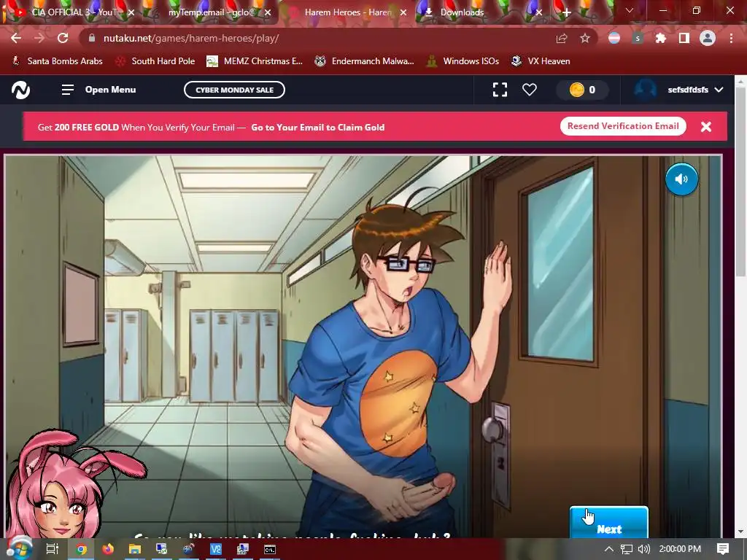Click the scrollbar down arrow

pyautogui.click(x=740, y=532)
